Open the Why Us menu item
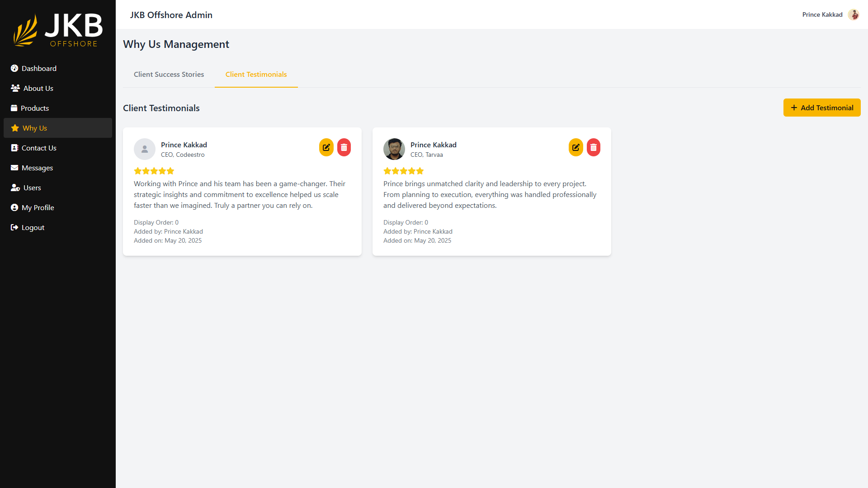Screen dimensions: 868x488 coord(35,128)
